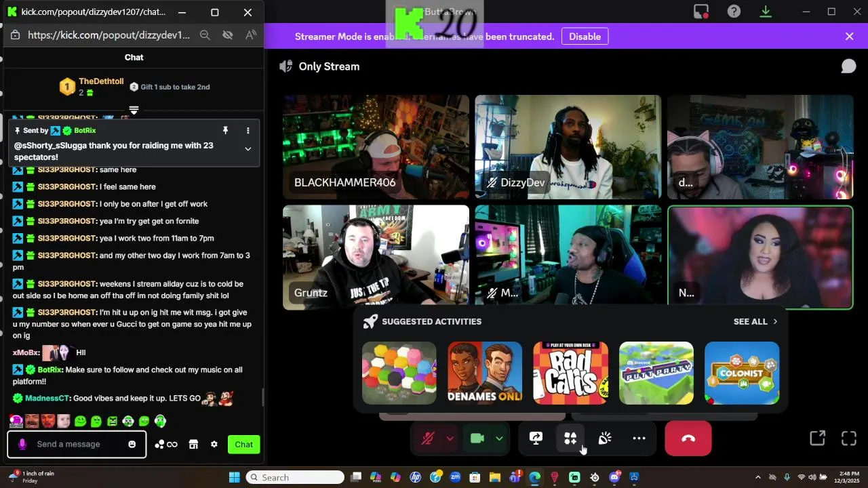The height and width of the screenshot is (488, 868).
Task: Open chat settings gear
Action: point(214,444)
